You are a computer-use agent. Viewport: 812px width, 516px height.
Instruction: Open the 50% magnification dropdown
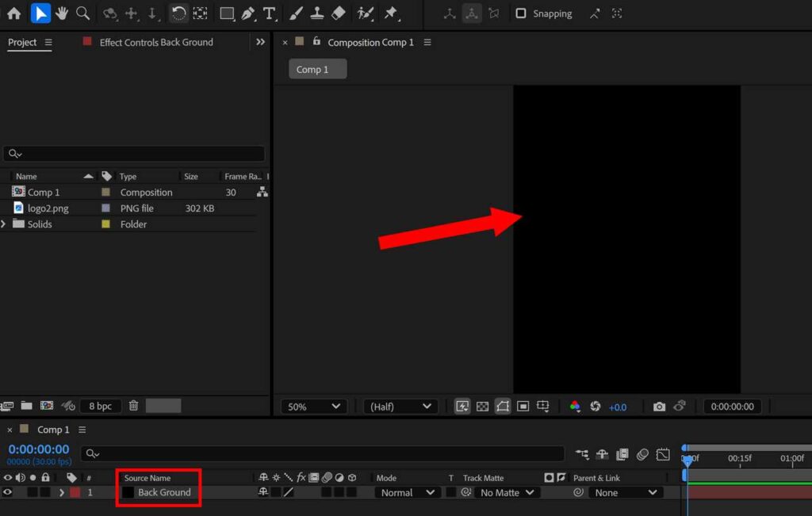[314, 407]
